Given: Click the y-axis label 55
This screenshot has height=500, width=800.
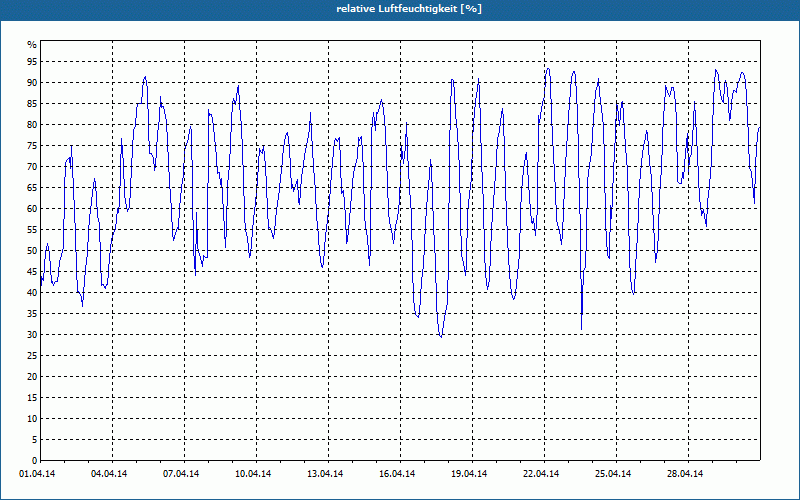Looking at the screenshot, I should point(32,230).
